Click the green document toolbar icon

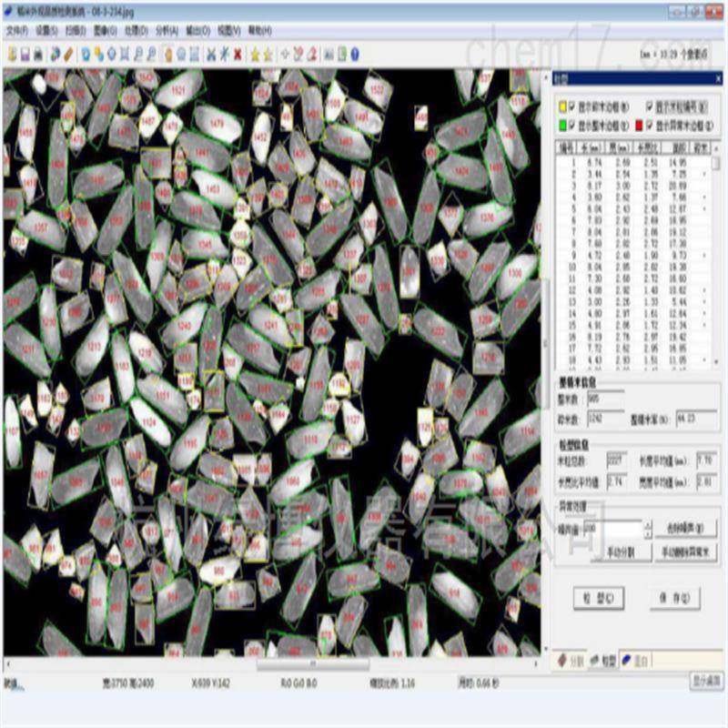(x=342, y=55)
